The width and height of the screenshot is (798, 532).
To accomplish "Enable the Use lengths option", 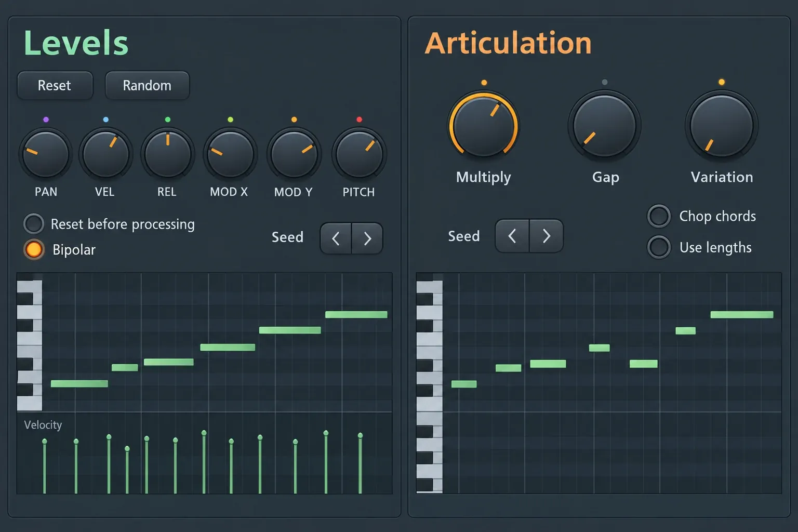I will [x=659, y=247].
